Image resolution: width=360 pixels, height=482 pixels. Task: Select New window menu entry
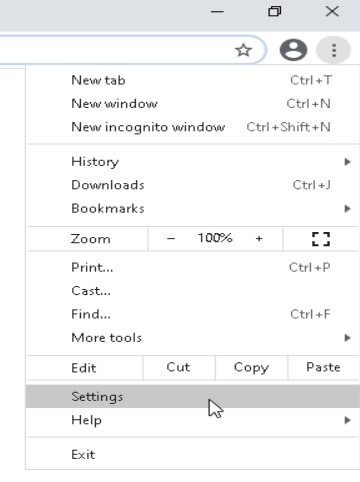193,104
